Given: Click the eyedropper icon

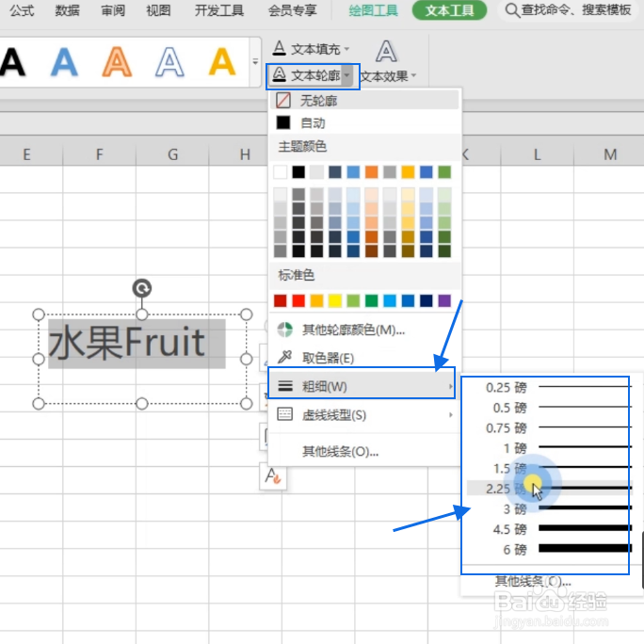Looking at the screenshot, I should [284, 358].
